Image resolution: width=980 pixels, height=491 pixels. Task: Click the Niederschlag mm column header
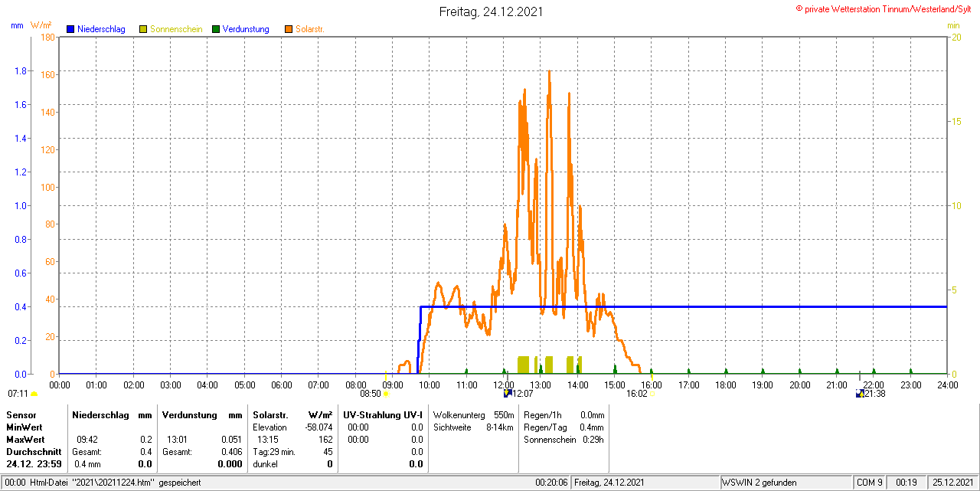pyautogui.click(x=113, y=414)
